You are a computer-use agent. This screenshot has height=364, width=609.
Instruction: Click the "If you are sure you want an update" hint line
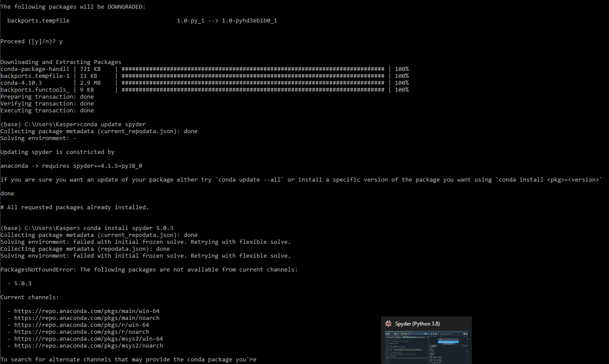point(301,180)
